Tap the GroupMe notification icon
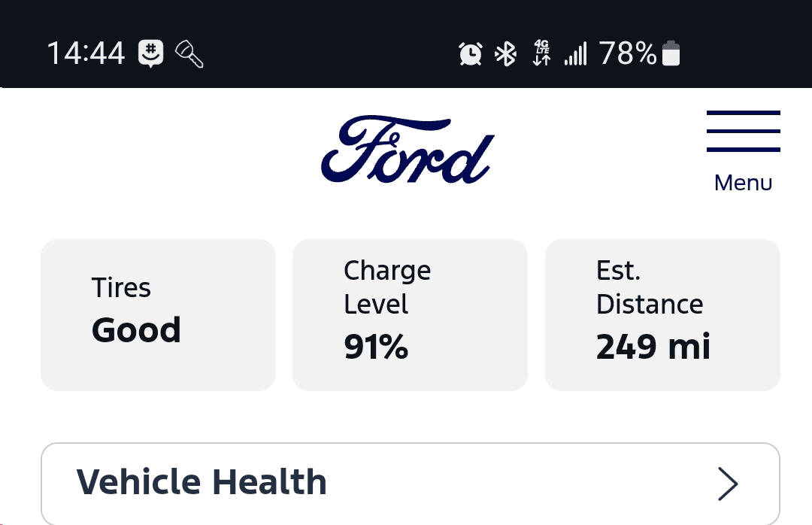 (151, 54)
